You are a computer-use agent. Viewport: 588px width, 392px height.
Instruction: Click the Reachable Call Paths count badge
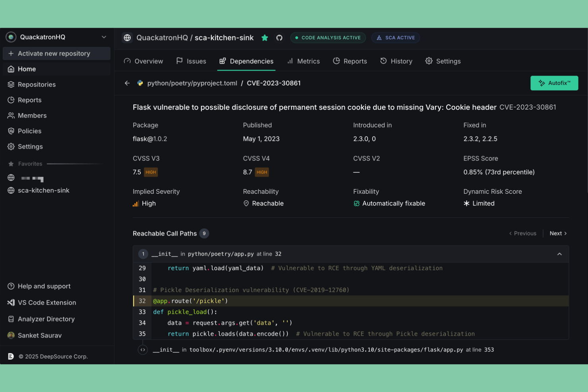204,233
